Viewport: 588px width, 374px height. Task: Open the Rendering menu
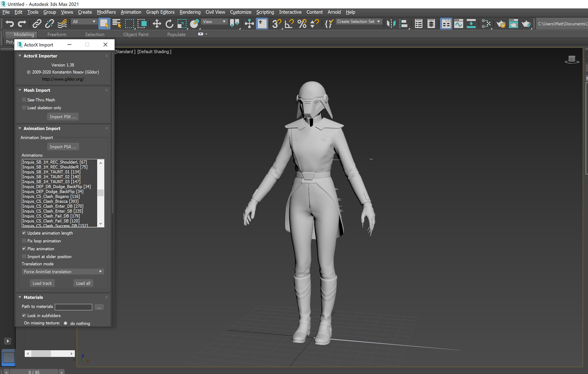[x=190, y=12]
